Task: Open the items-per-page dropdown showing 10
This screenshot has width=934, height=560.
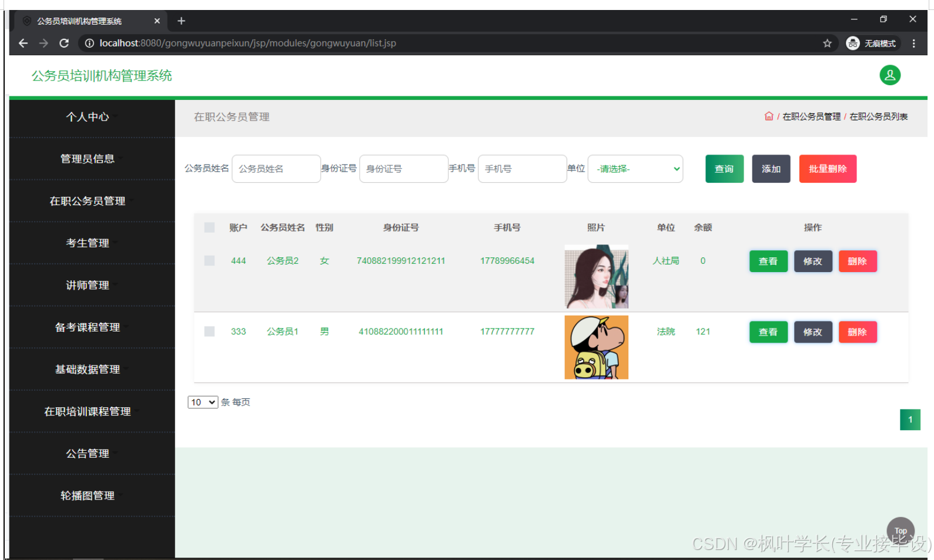Action: 203,403
